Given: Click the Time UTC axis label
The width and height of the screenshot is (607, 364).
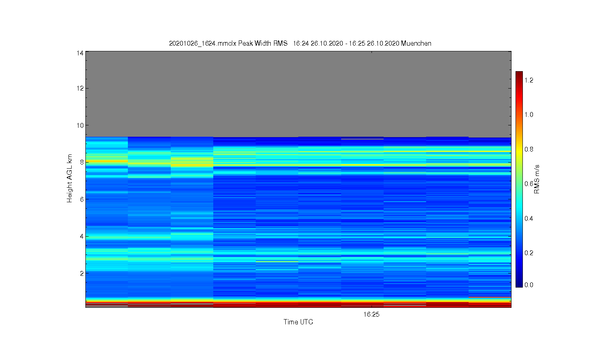Looking at the screenshot, I should tap(298, 322).
